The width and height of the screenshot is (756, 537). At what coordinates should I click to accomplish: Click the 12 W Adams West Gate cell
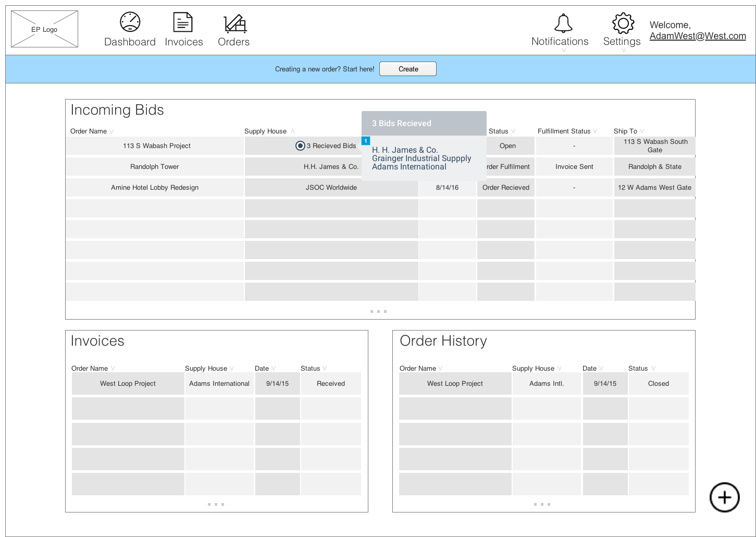[x=655, y=188]
